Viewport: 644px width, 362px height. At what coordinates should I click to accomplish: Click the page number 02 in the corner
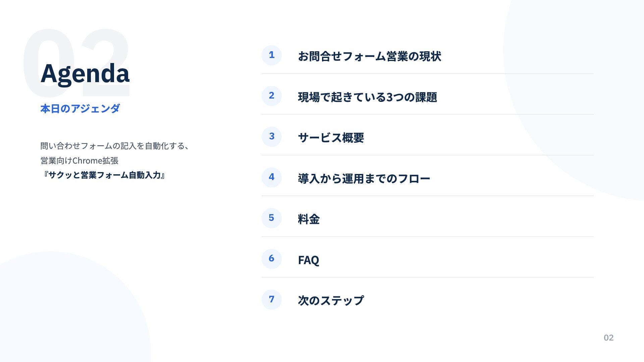point(608,338)
